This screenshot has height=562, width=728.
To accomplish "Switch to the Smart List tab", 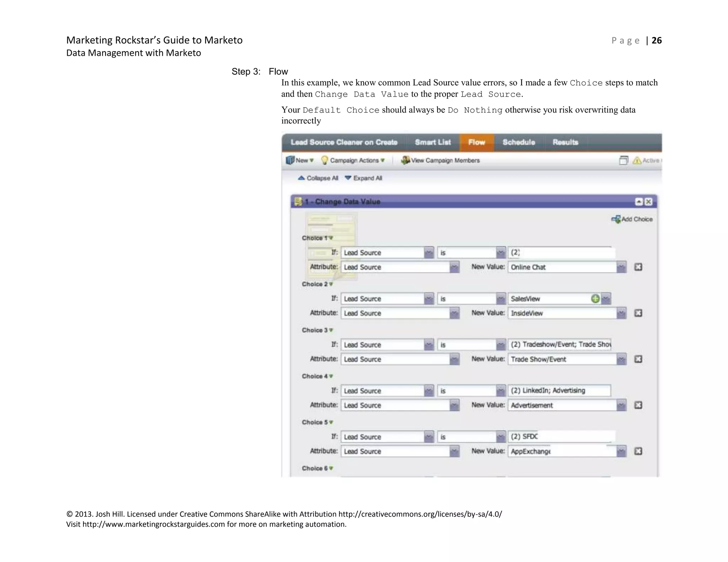I will pos(433,142).
